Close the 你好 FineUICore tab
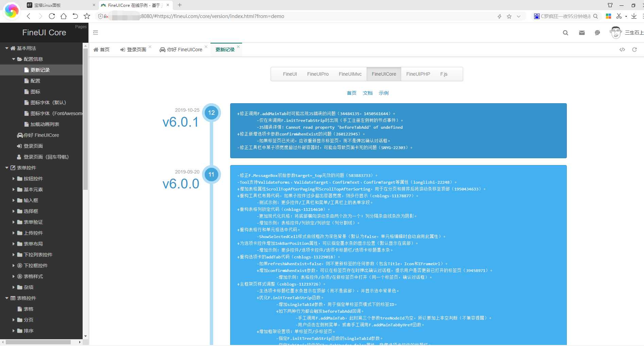Viewport: 644px width, 346px height. (206, 47)
